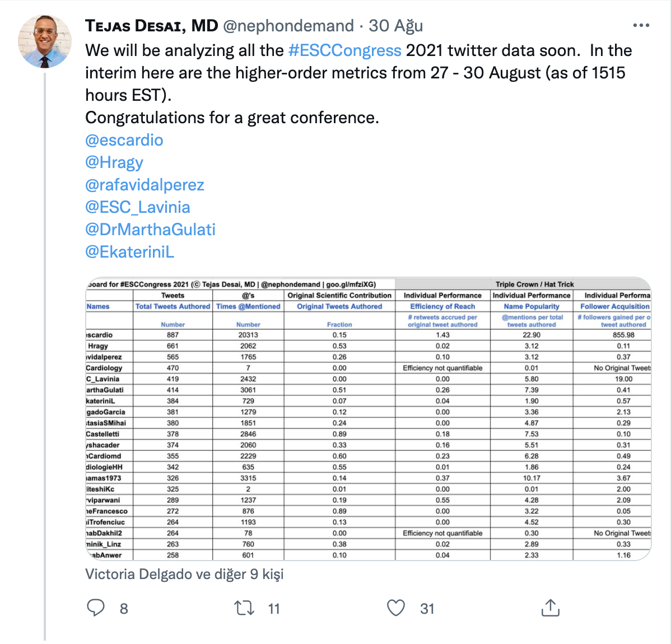Visit the @escardio mention
Image resolution: width=671 pixels, height=644 pixels.
point(124,140)
